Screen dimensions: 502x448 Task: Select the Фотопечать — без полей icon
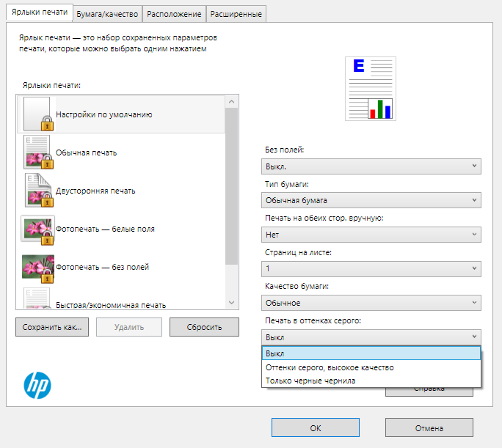coord(38,267)
